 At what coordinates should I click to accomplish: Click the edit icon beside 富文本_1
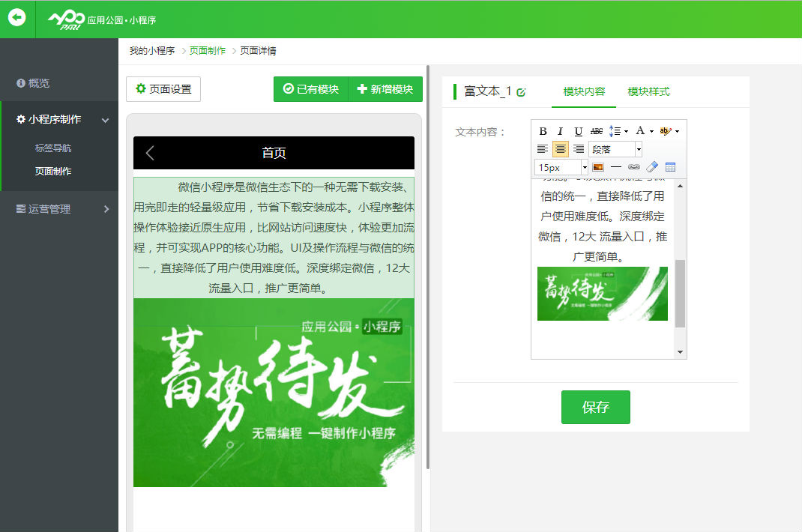coord(522,92)
